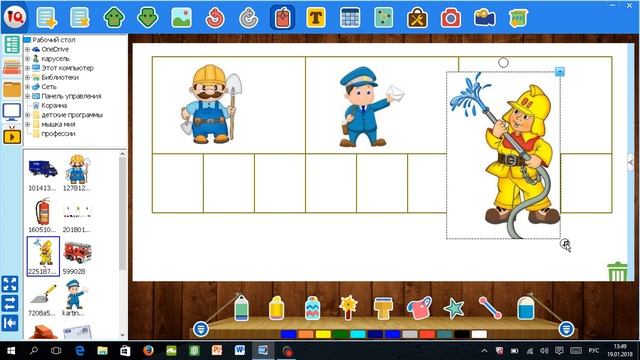Image resolution: width=640 pixels, height=360 pixels.
Task: Launch Firefox from the taskbar
Action: point(148,350)
